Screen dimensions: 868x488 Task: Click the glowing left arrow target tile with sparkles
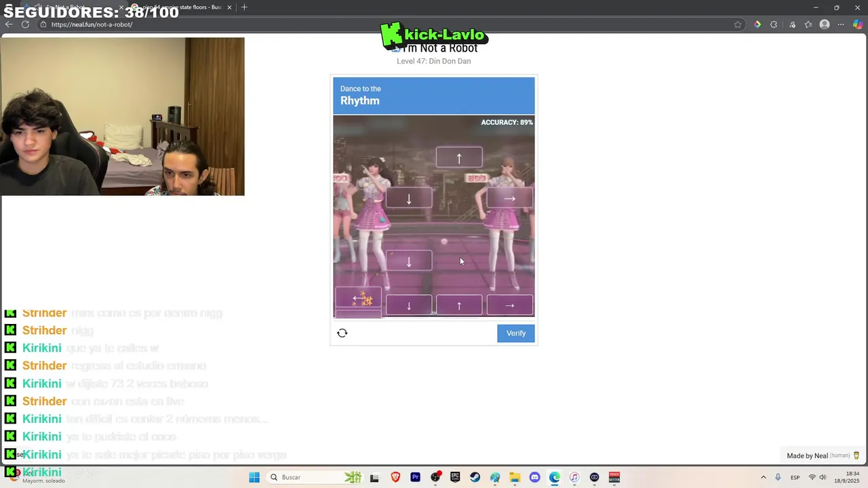coord(358,299)
